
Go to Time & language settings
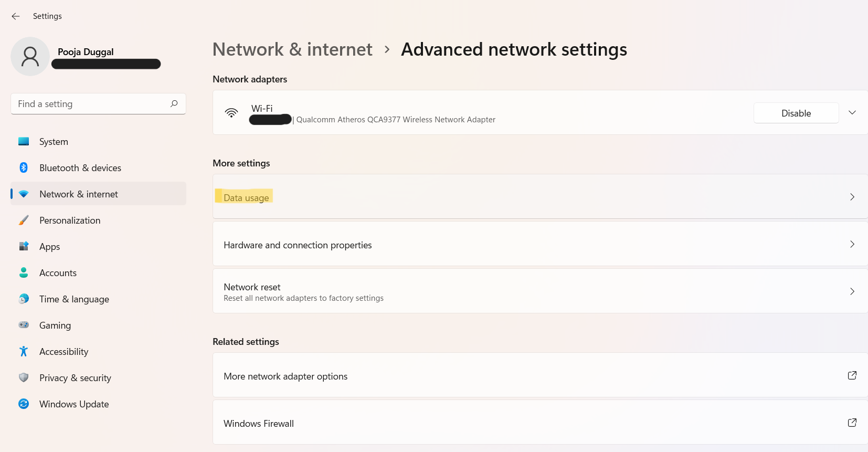click(x=74, y=299)
